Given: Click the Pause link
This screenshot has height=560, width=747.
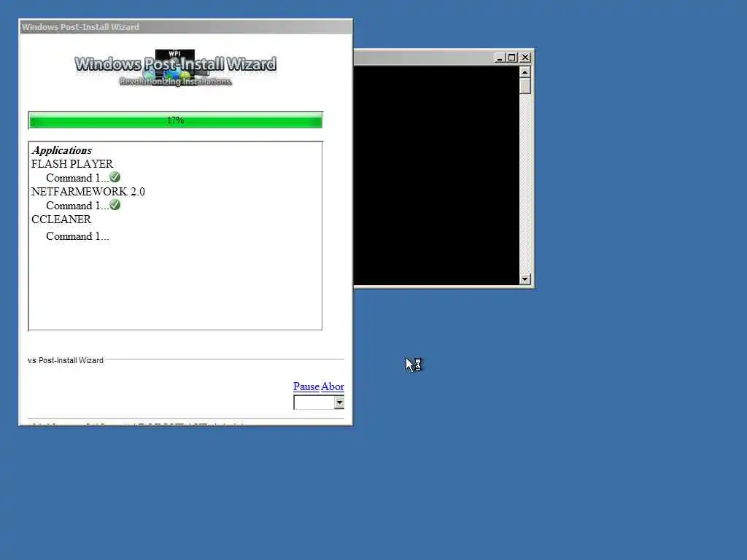Looking at the screenshot, I should pos(306,386).
